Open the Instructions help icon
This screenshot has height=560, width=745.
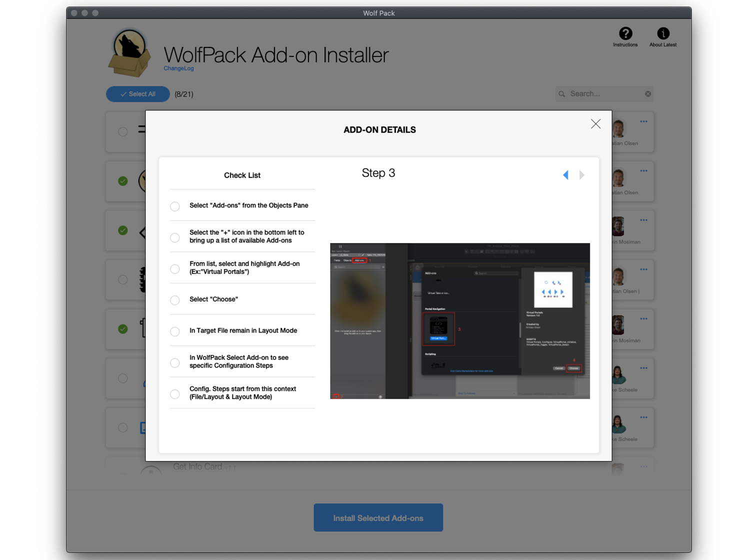(625, 33)
